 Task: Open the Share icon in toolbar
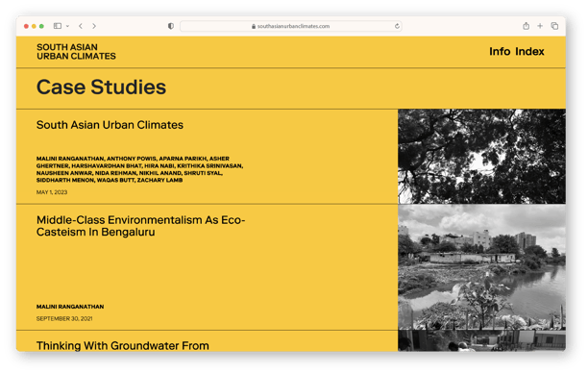coord(527,26)
